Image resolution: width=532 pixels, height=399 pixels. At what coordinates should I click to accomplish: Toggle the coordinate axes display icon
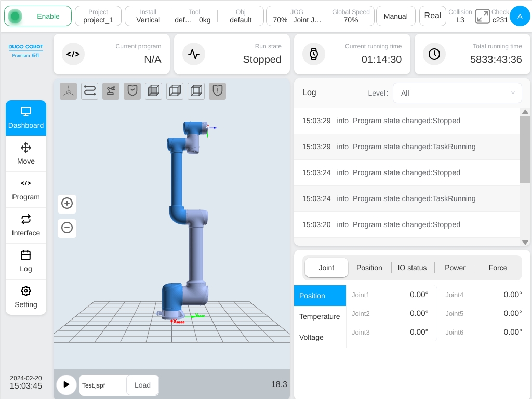pos(69,91)
